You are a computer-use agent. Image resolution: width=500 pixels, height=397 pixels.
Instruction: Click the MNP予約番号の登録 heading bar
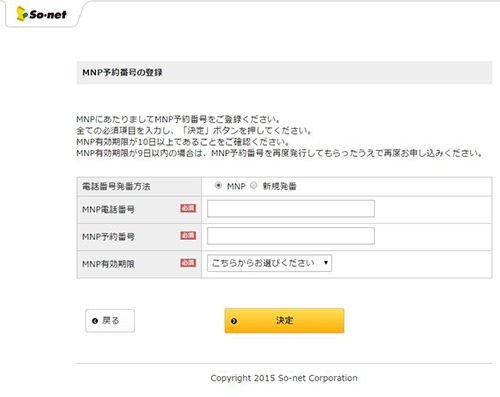284,72
